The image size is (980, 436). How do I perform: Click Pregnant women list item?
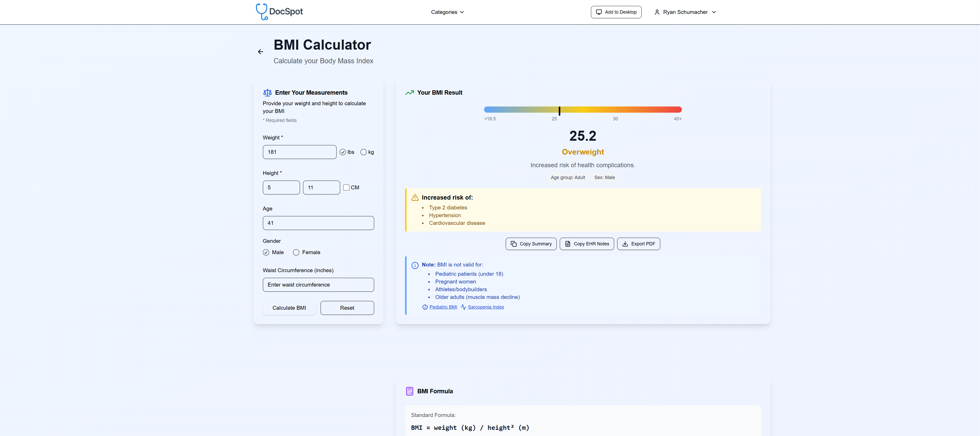pyautogui.click(x=455, y=282)
